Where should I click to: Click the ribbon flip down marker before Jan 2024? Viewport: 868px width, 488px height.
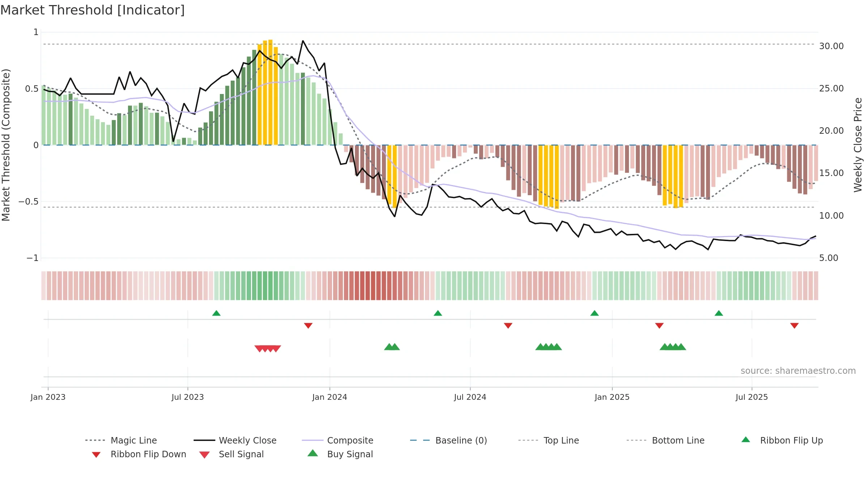point(308,326)
